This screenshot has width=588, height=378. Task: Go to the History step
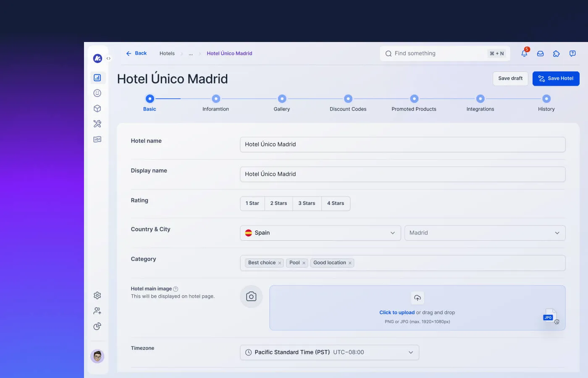point(546,103)
